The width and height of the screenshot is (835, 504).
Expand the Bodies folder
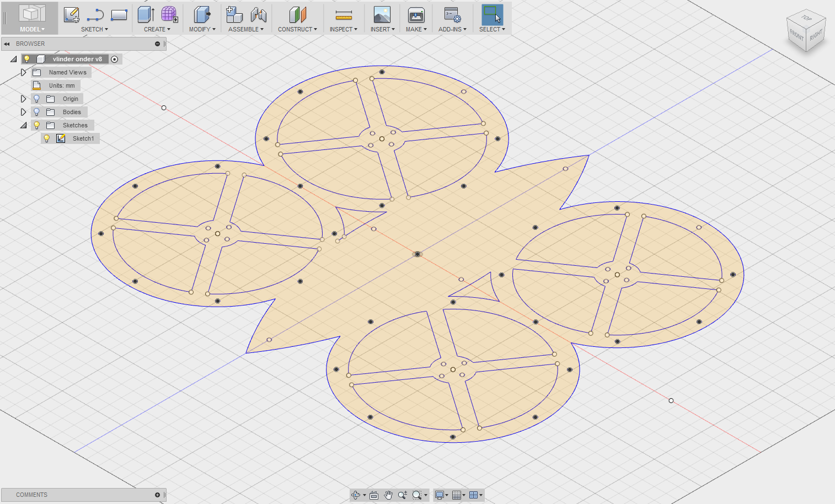coord(23,112)
